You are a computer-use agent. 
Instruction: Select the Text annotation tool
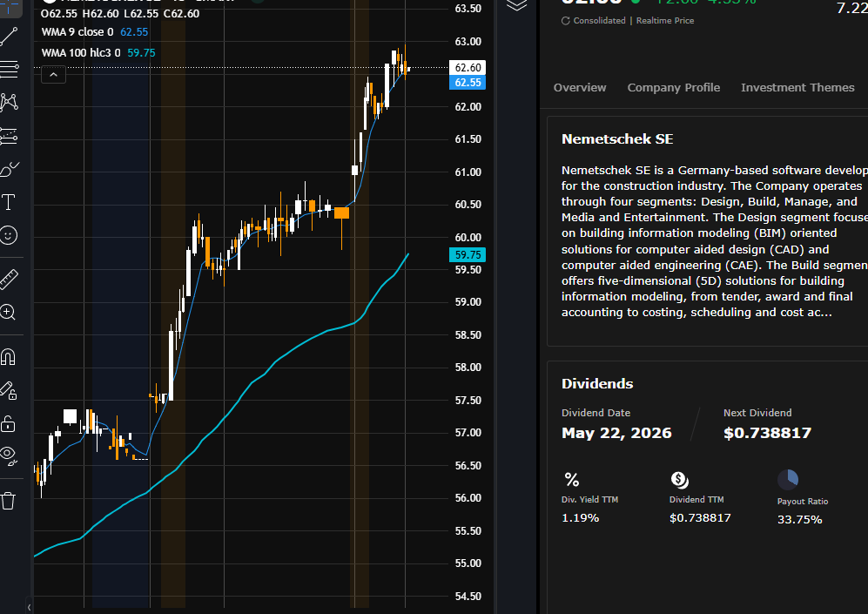pyautogui.click(x=9, y=202)
